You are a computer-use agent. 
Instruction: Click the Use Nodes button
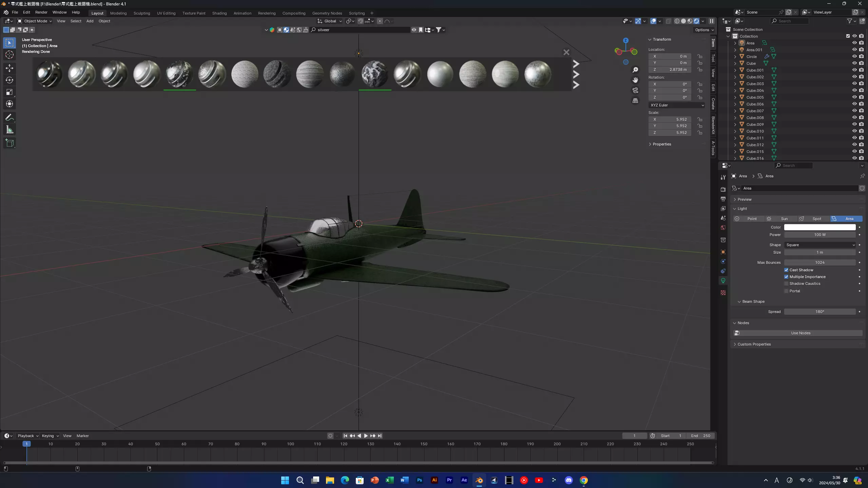coord(800,333)
